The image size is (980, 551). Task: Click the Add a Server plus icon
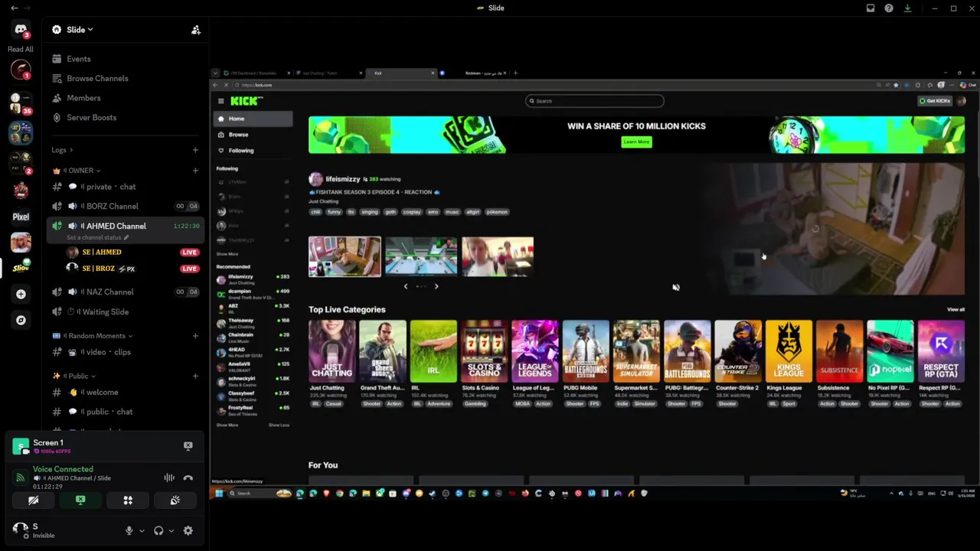(x=21, y=294)
